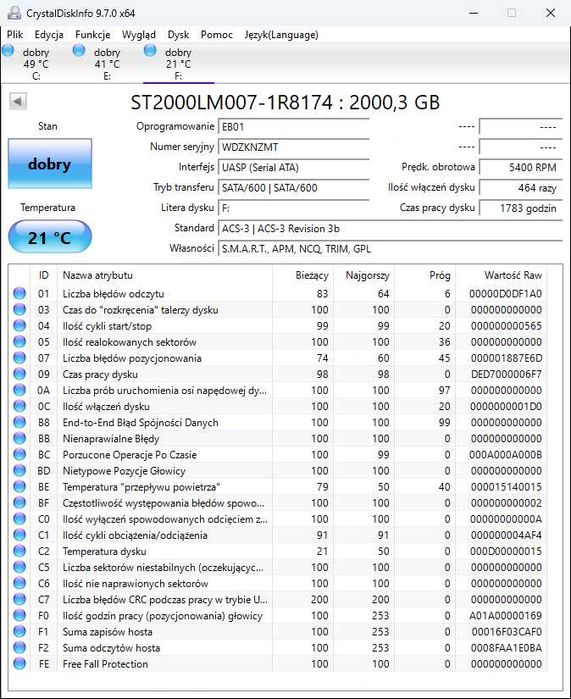Click status orb for attribute 04 start/stop cycles
571x699 pixels.
point(19,325)
